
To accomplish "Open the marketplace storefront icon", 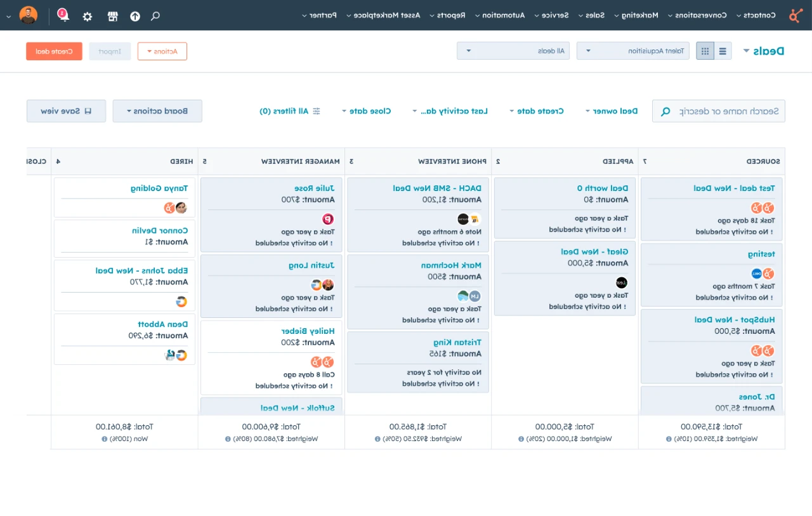I will click(x=112, y=16).
